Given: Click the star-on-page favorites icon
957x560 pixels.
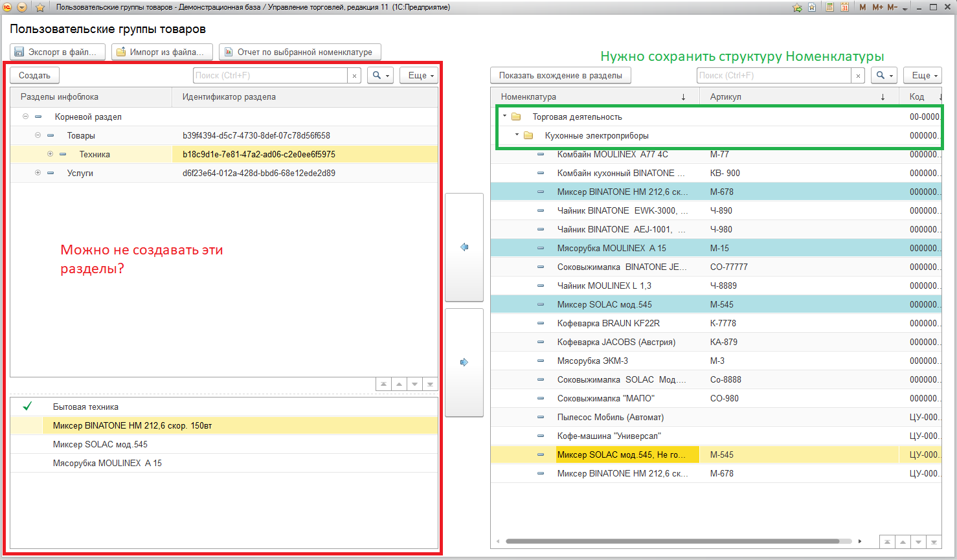Looking at the screenshot, I should [x=812, y=7].
